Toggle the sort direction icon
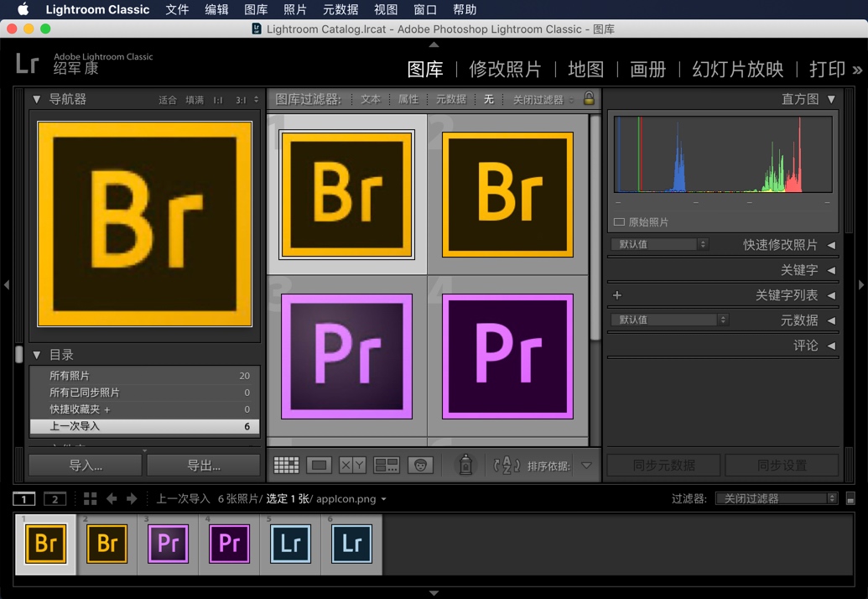868x599 pixels. [x=505, y=465]
